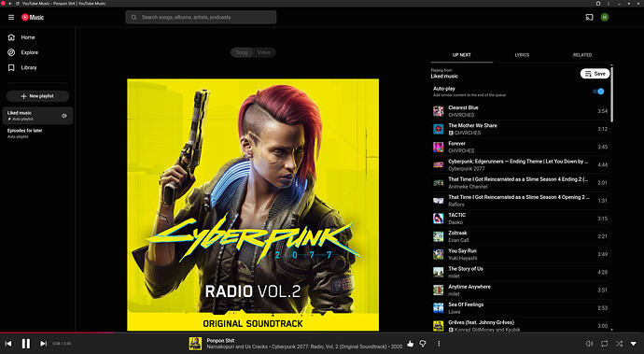644x354 pixels.
Task: Click the queue panel scrollbar
Action: (x=611, y=93)
